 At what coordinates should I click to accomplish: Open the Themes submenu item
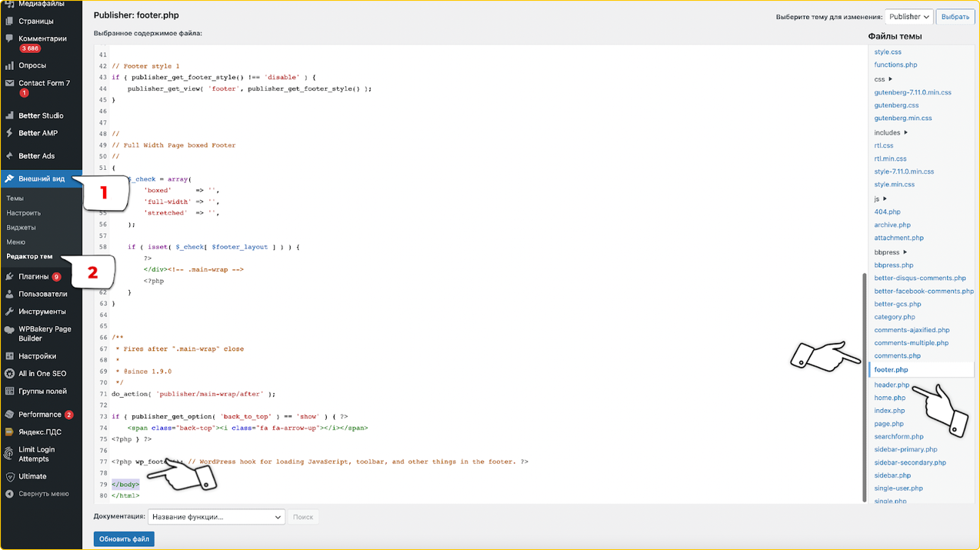[x=15, y=198]
